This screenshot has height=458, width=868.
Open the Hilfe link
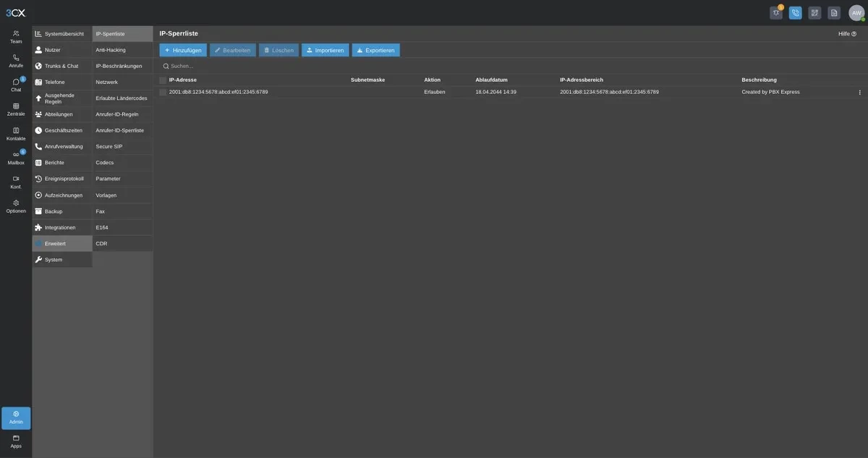847,33
